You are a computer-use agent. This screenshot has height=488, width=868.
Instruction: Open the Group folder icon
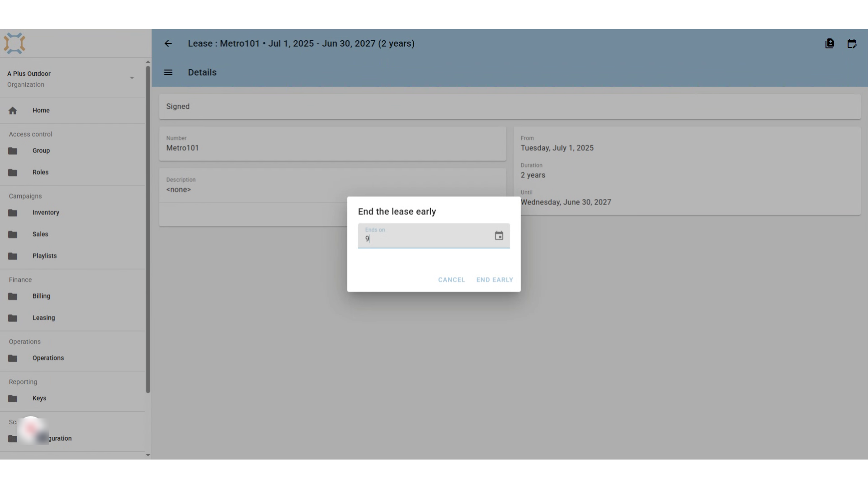point(13,150)
